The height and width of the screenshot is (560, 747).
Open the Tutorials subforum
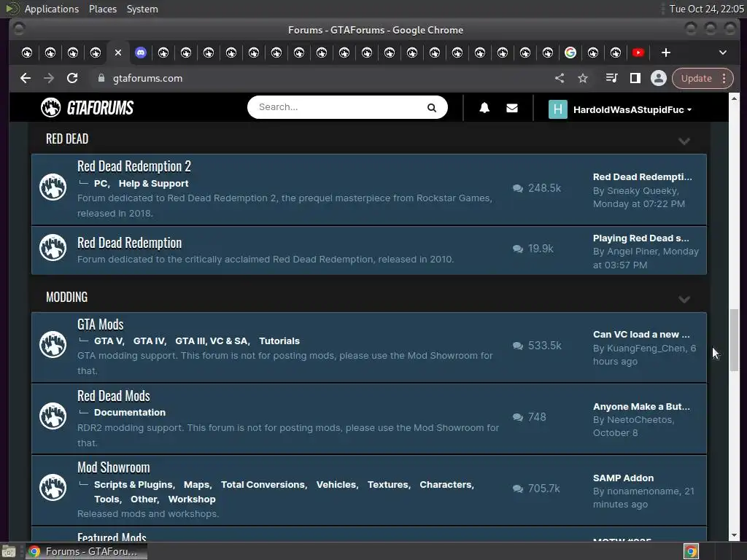[279, 341]
